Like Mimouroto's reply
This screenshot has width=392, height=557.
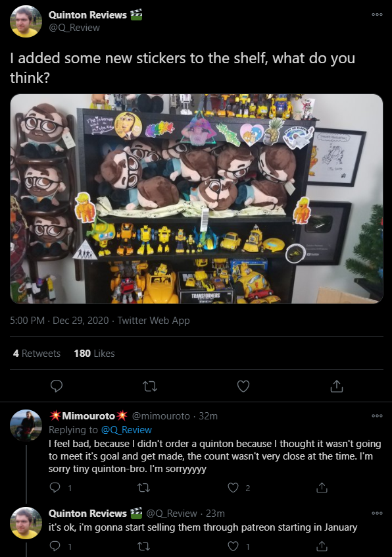pyautogui.click(x=233, y=487)
